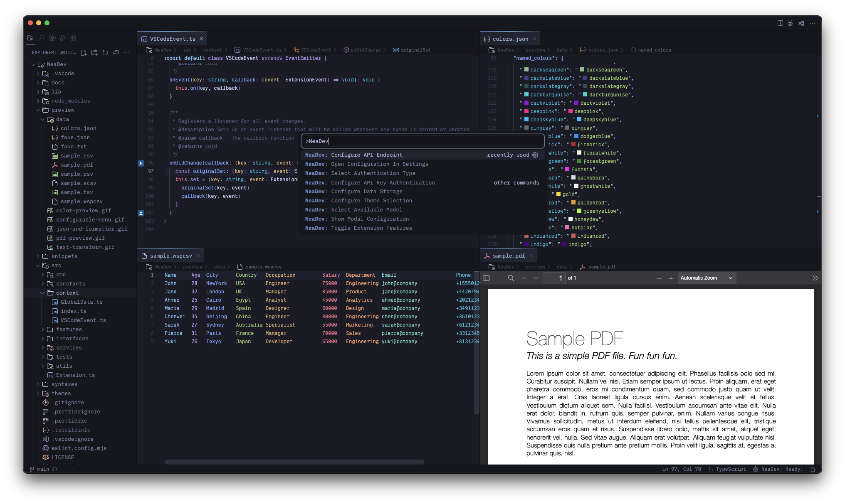Toggle the PDF sidebar panel
Image resolution: width=845 pixels, height=504 pixels.
(x=486, y=278)
